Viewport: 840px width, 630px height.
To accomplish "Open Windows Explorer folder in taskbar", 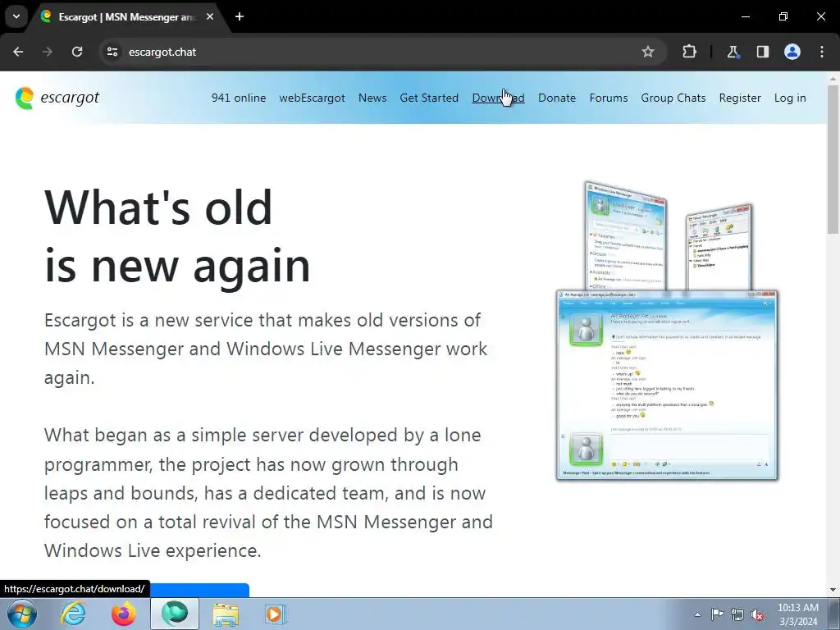I will point(226,614).
